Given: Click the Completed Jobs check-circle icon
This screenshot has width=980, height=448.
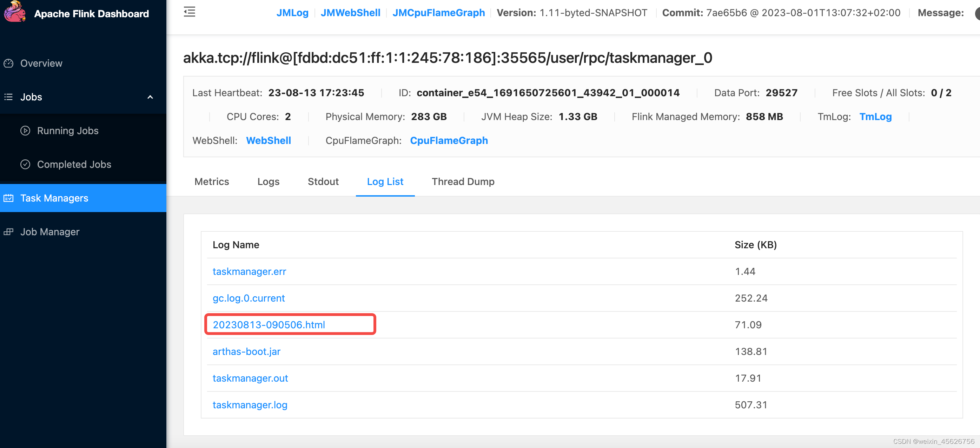Looking at the screenshot, I should click(x=25, y=164).
